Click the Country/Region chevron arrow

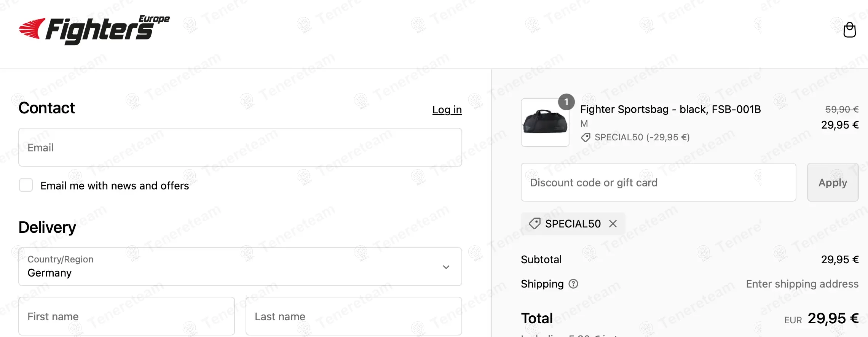pyautogui.click(x=446, y=267)
